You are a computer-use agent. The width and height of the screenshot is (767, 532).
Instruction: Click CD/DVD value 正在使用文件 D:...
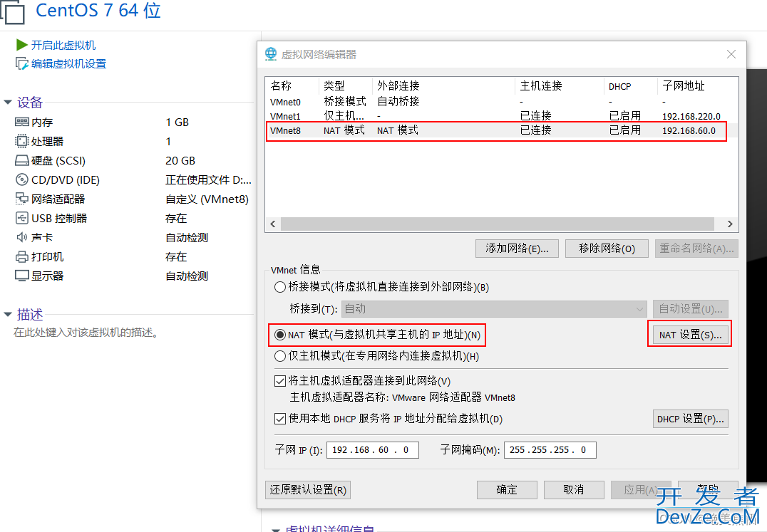point(208,179)
